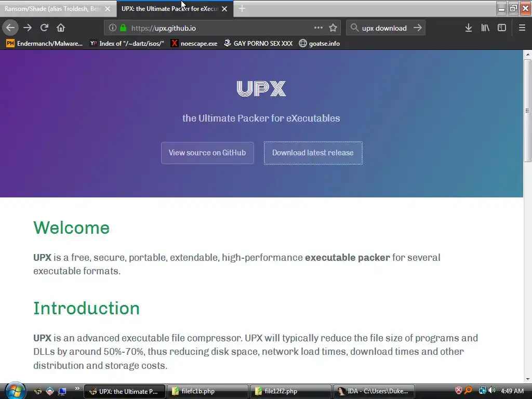Open page actions three-dots menu
Image resolution: width=532 pixels, height=399 pixels.
pos(318,28)
